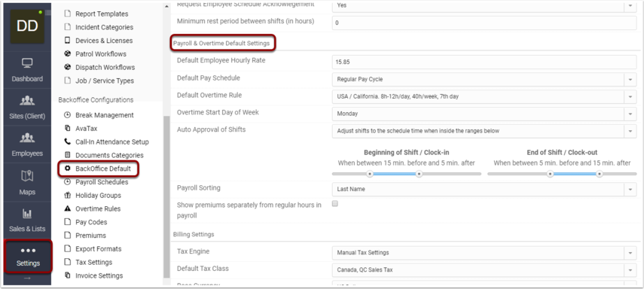Click the Holiday Groups gift icon
644x289 pixels.
(67, 196)
